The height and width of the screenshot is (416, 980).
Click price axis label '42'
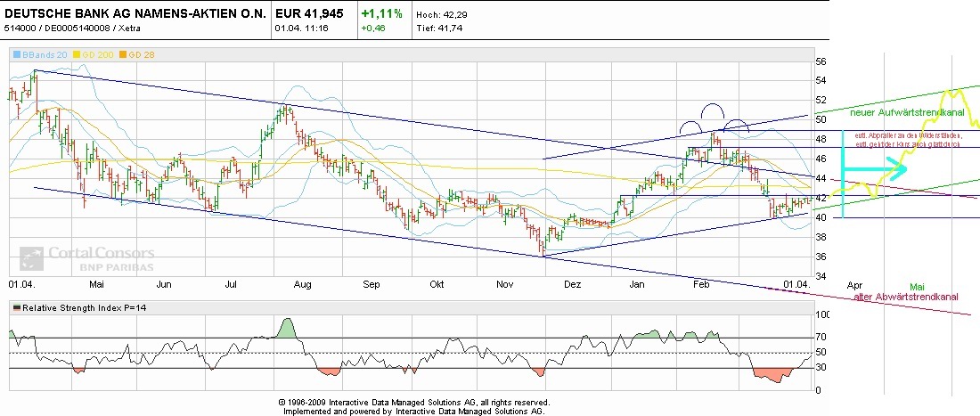pyautogui.click(x=821, y=198)
